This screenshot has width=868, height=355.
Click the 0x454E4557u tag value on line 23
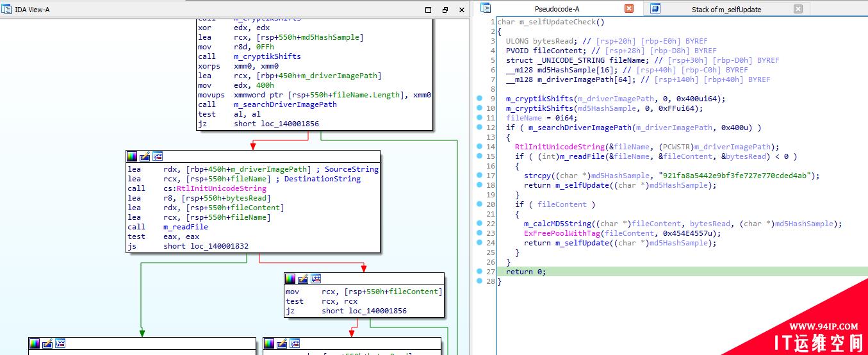(x=690, y=233)
